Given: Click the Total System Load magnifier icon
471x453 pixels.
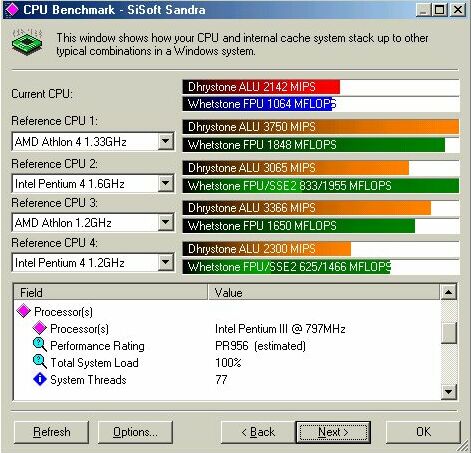Looking at the screenshot, I should click(40, 362).
